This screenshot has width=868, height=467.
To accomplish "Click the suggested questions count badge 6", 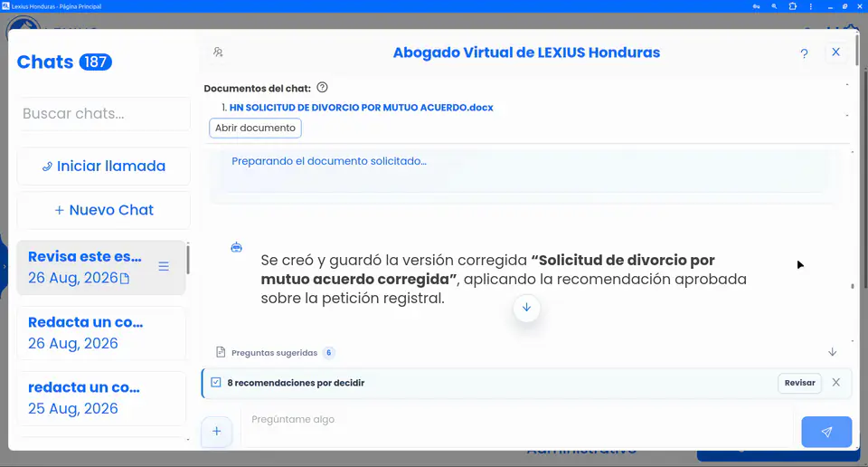I will pyautogui.click(x=329, y=353).
